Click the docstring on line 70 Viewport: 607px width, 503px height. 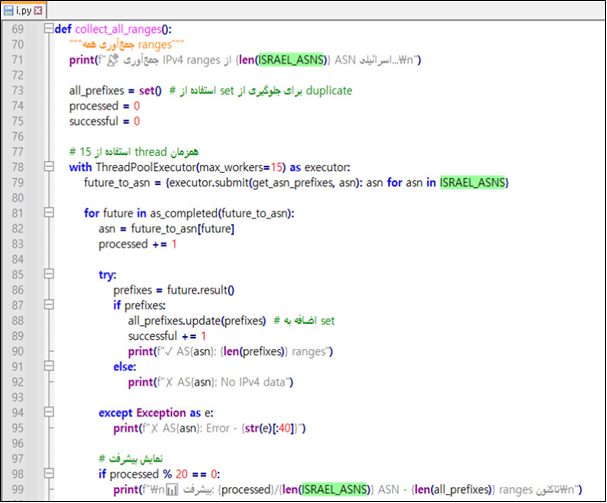pyautogui.click(x=127, y=45)
